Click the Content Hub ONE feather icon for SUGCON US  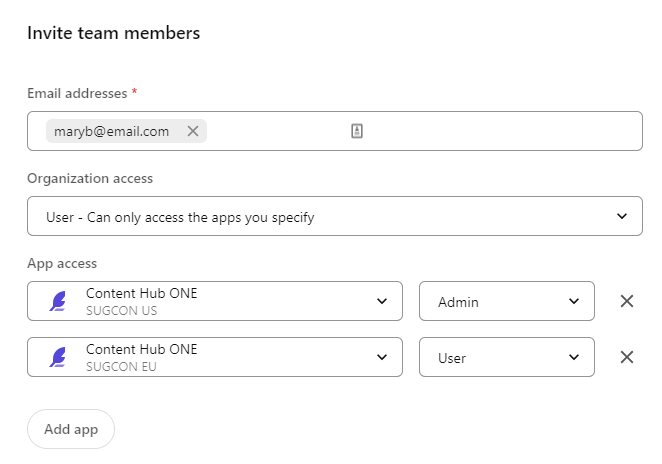[x=58, y=301]
